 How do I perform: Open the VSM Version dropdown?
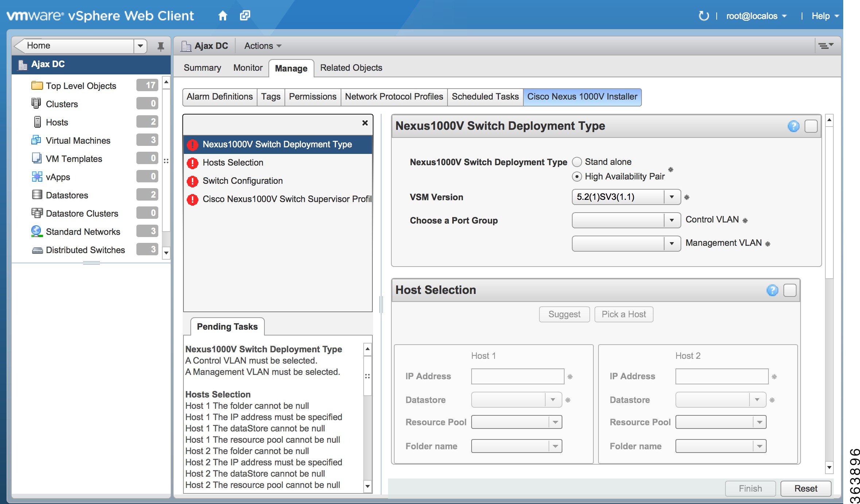[x=673, y=197]
